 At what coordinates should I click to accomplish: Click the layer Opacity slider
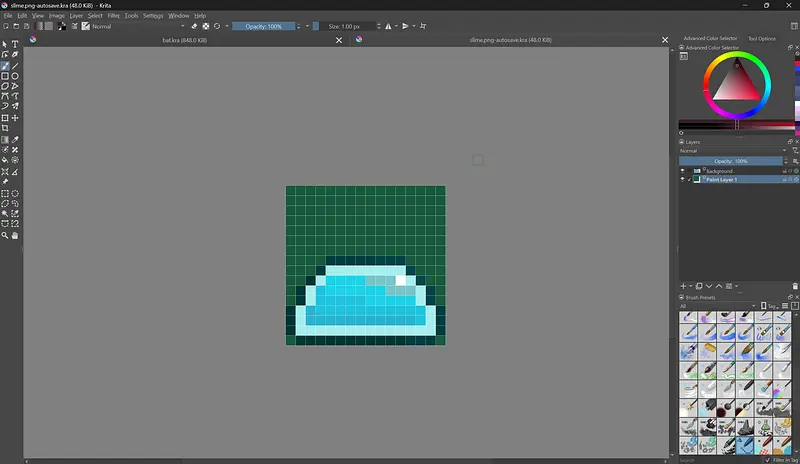point(730,161)
